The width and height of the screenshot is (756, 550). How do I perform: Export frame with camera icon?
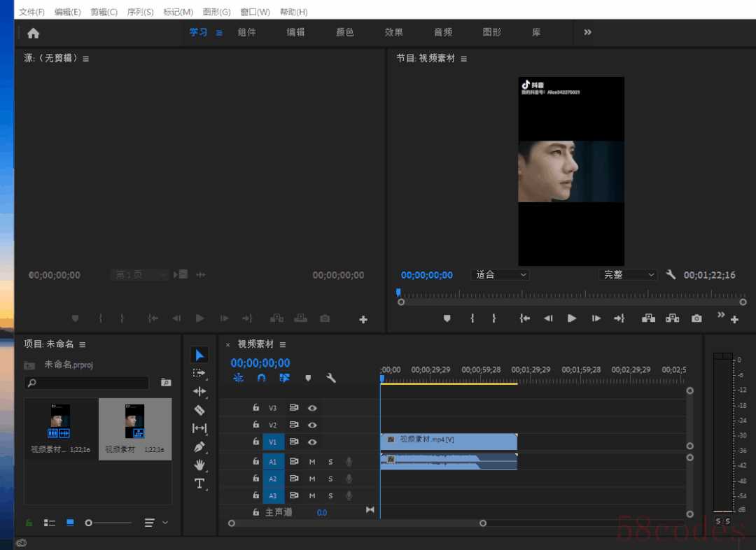[x=696, y=318]
